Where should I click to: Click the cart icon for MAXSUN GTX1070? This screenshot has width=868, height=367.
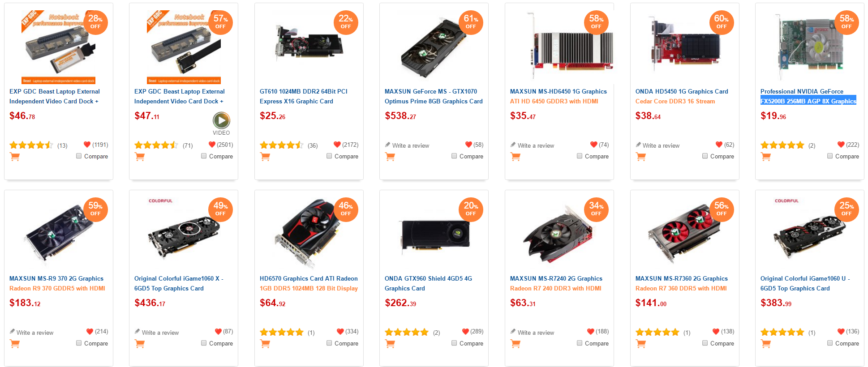click(x=390, y=157)
